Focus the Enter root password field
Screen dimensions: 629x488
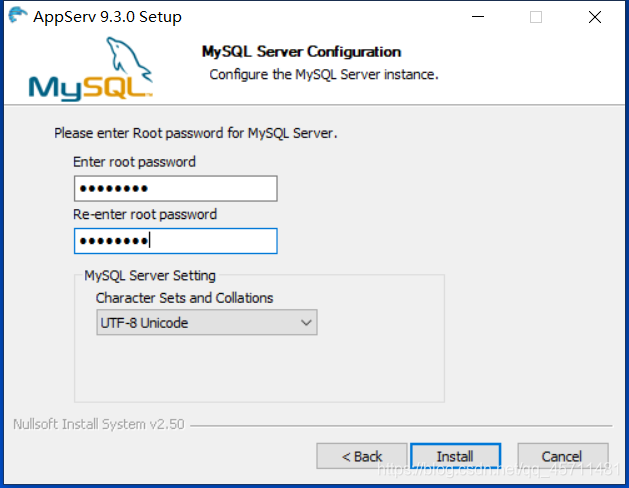click(176, 188)
